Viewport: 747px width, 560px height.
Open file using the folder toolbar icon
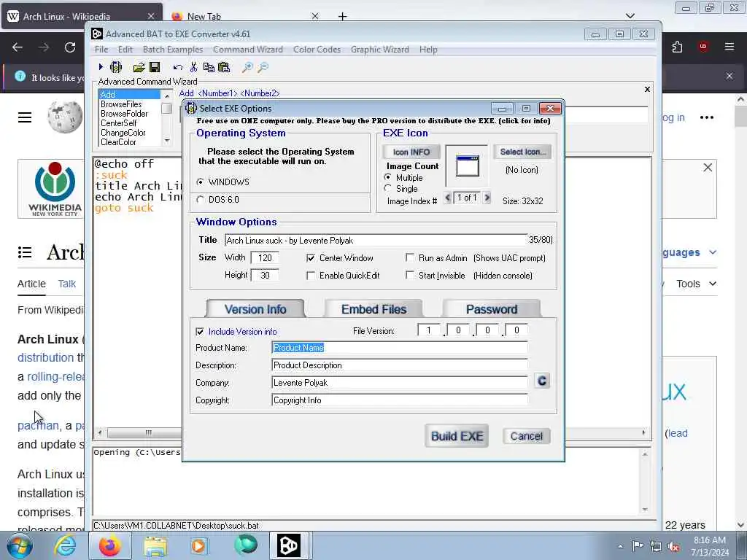tap(139, 67)
